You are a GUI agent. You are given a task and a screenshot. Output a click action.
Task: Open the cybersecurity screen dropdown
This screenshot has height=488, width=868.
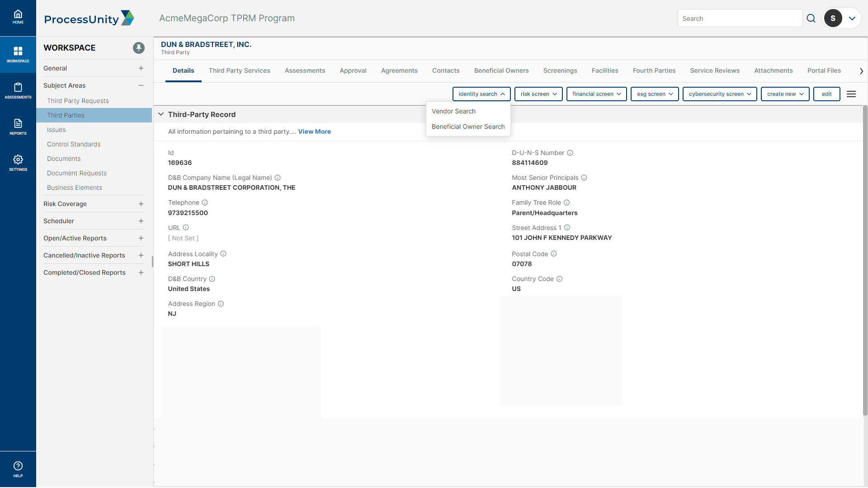[720, 94]
